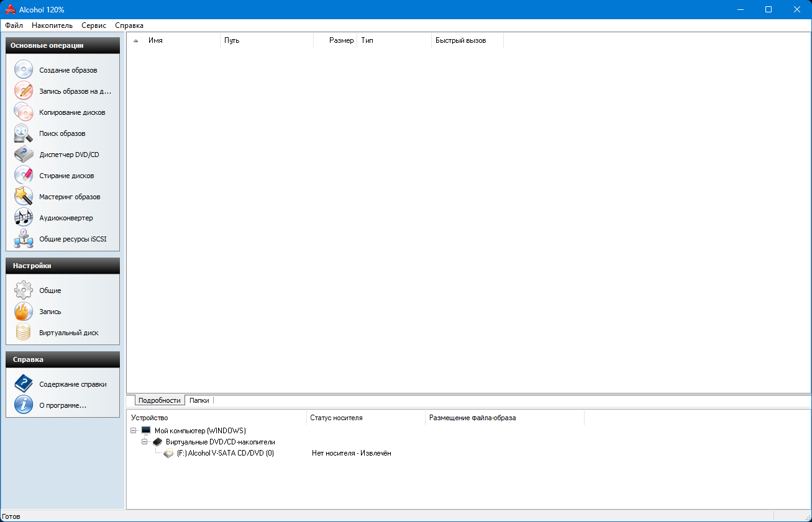This screenshot has height=522, width=812.
Task: Click the Копирование дисков icon
Action: (24, 112)
